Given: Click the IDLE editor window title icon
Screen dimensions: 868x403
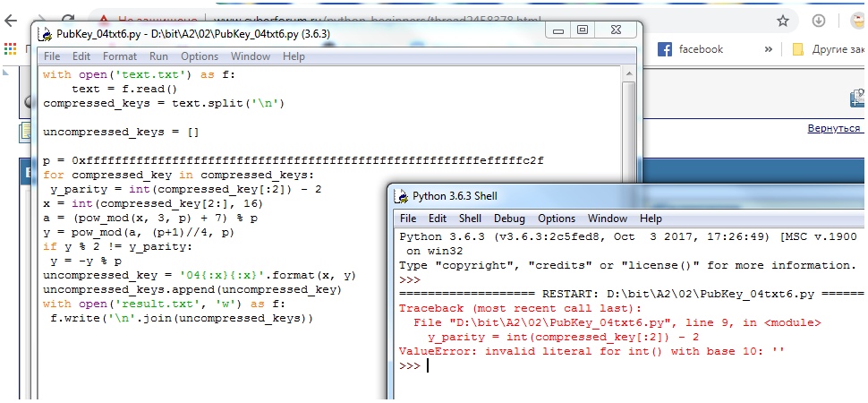Looking at the screenshot, I should 45,34.
